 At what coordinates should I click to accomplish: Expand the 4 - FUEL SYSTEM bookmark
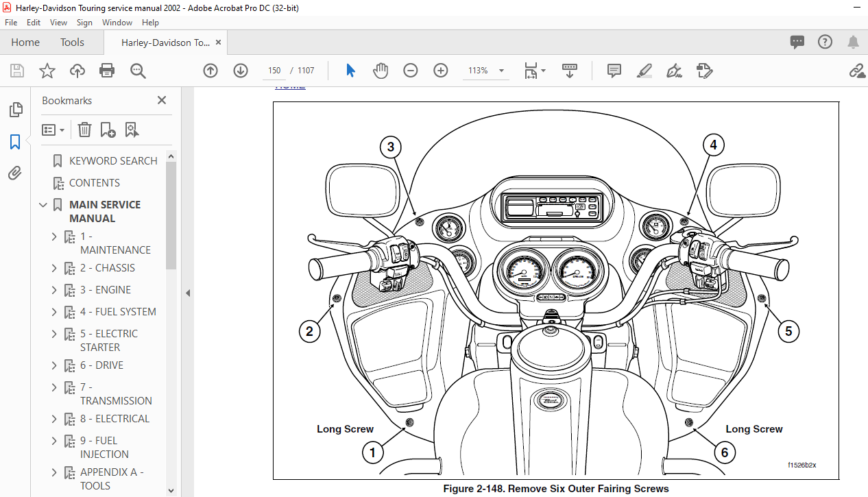[55, 312]
